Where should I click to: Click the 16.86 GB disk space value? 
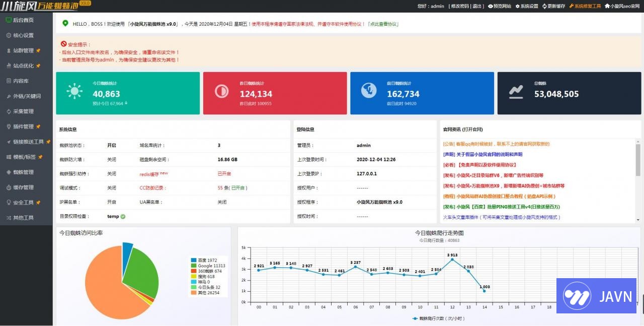pos(227,159)
